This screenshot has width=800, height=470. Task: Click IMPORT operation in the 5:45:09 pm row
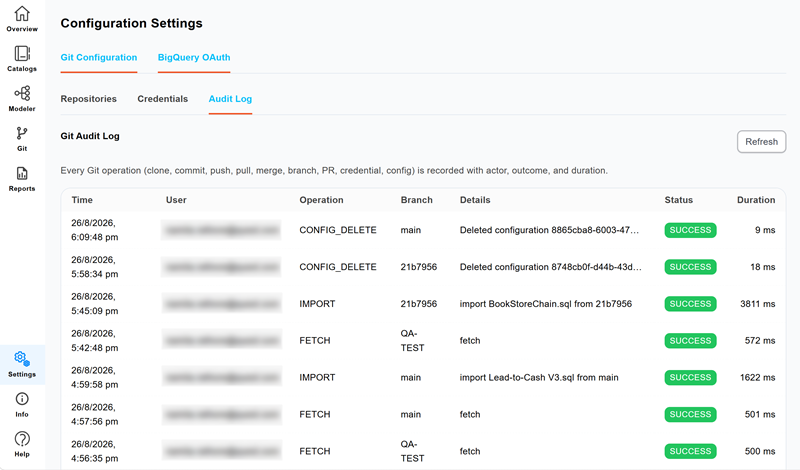point(317,304)
